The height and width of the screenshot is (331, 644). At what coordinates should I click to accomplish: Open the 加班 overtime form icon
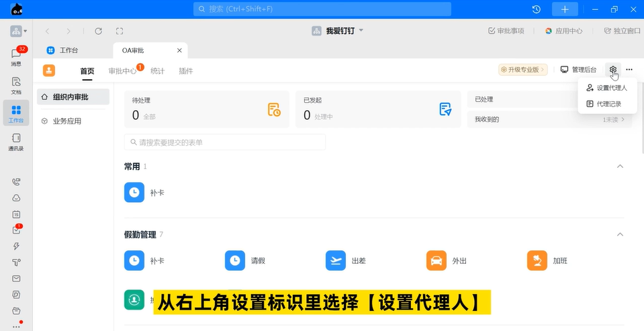click(x=537, y=261)
